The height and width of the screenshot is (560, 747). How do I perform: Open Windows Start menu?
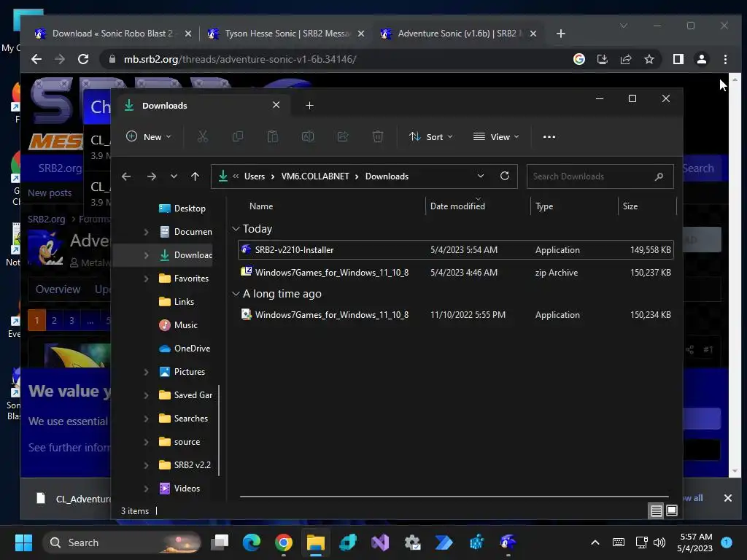click(x=23, y=542)
